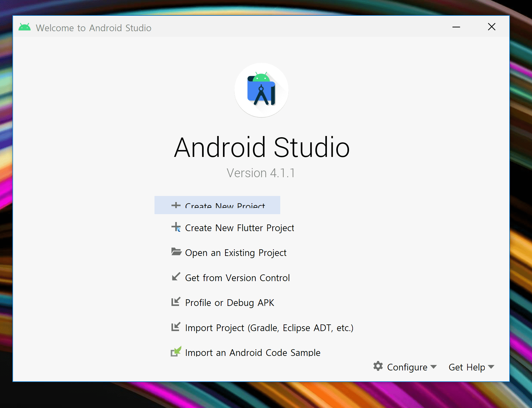Select Get from Version Control
Screen dimensions: 532x408
tap(231, 277)
